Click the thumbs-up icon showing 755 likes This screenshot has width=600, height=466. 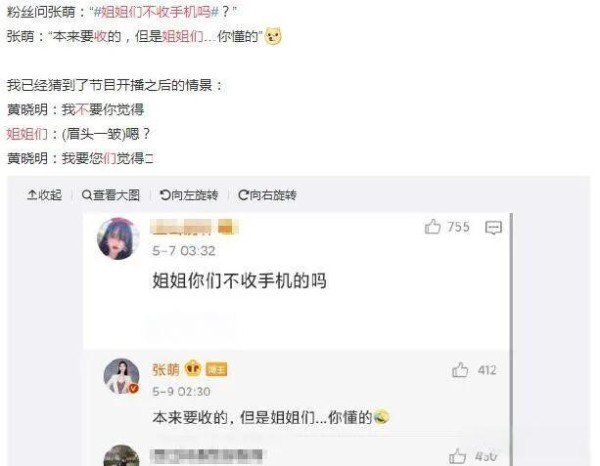click(x=432, y=226)
